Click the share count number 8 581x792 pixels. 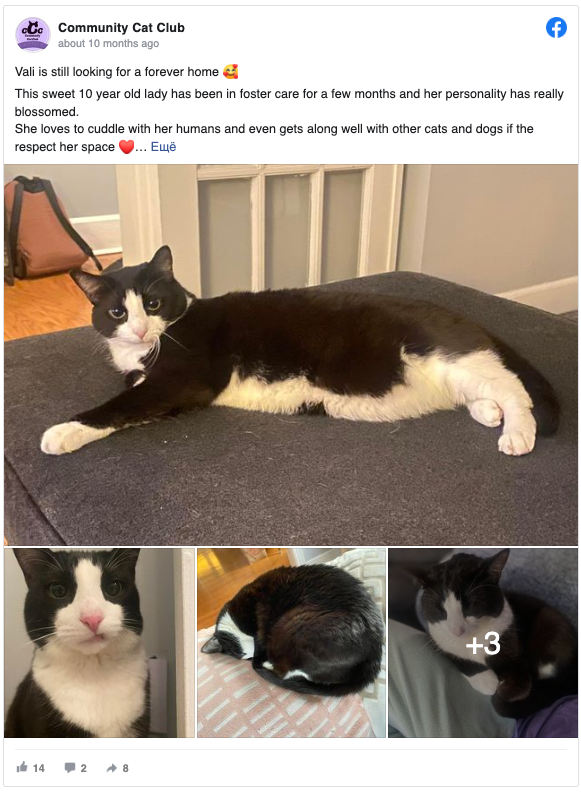point(125,768)
